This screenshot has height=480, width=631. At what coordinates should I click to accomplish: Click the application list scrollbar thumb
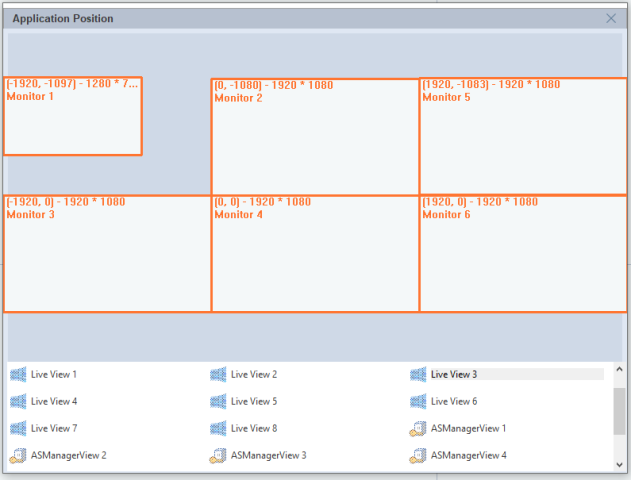click(x=619, y=411)
